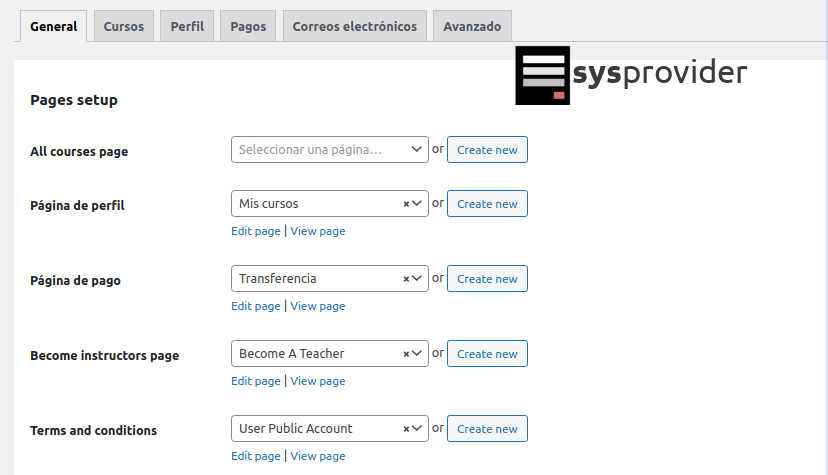Open the Perfil tab
Screen dimensions: 828x475
(x=187, y=26)
